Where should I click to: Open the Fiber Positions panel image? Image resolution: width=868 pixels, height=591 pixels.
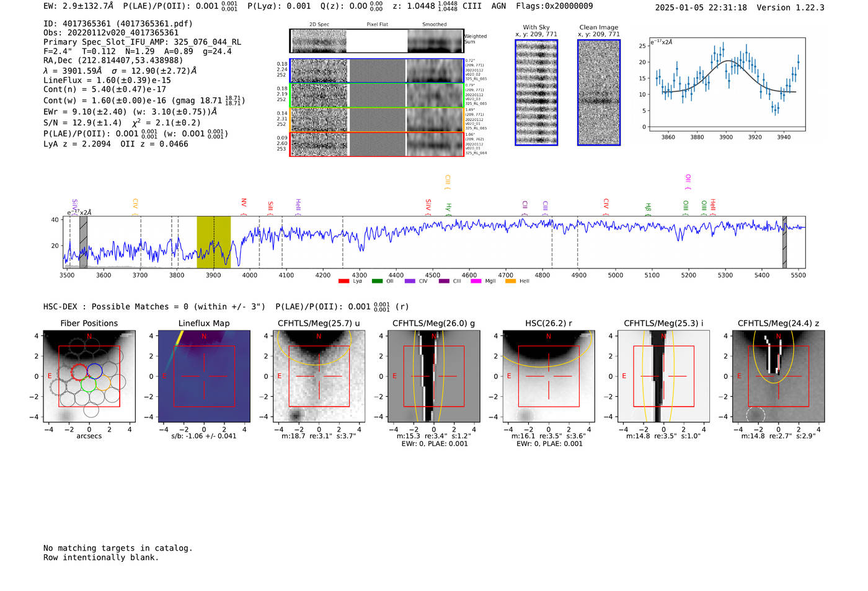tap(89, 376)
